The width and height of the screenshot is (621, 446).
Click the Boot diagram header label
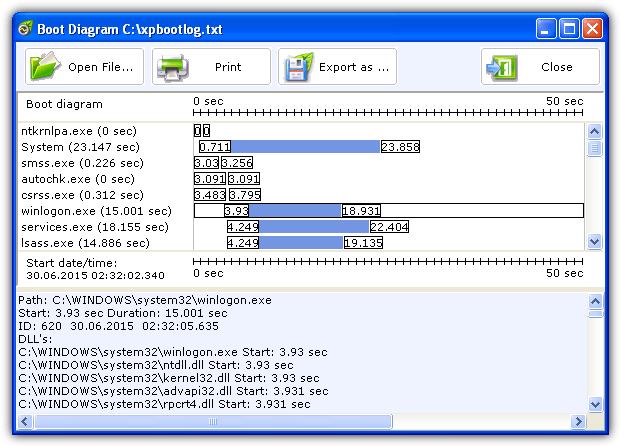pos(64,104)
